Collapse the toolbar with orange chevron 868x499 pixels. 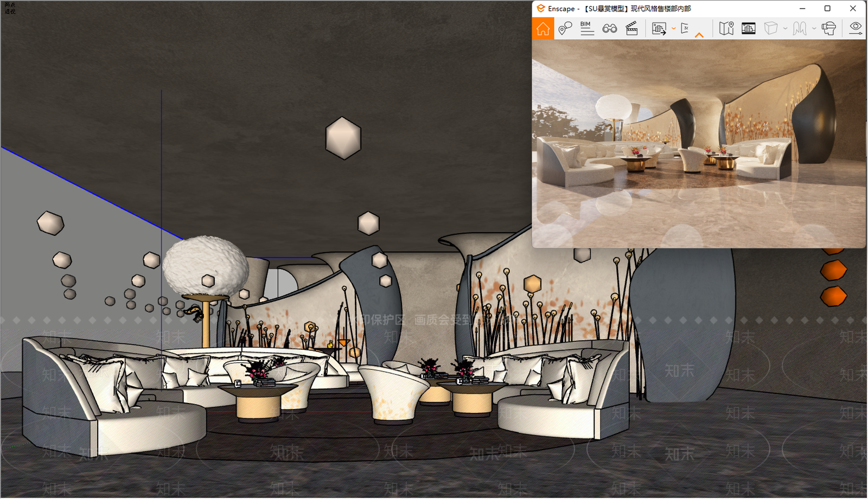[699, 35]
